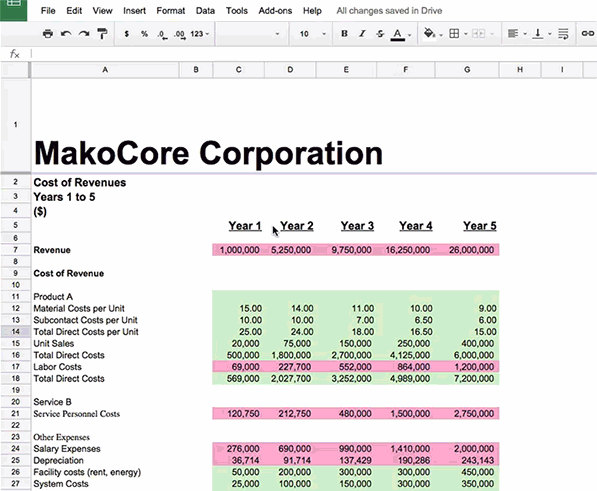
Task: Open text color dropdown arrow
Action: pyautogui.click(x=410, y=35)
